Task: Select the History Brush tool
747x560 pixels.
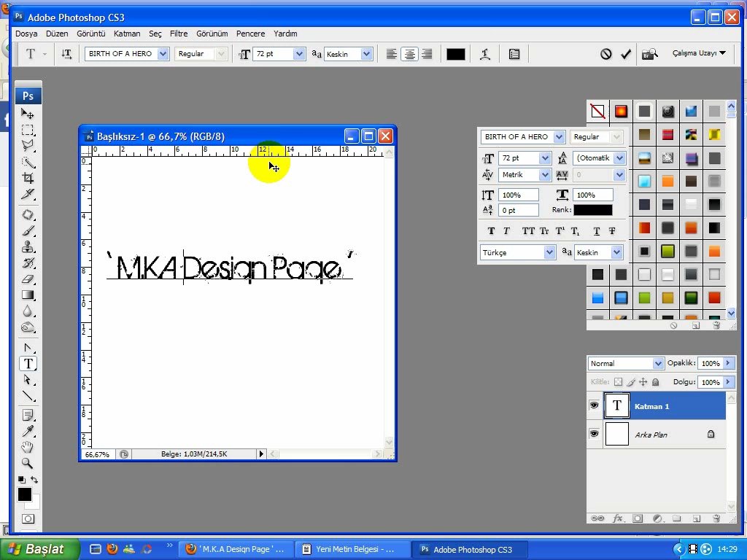Action: pyautogui.click(x=28, y=262)
